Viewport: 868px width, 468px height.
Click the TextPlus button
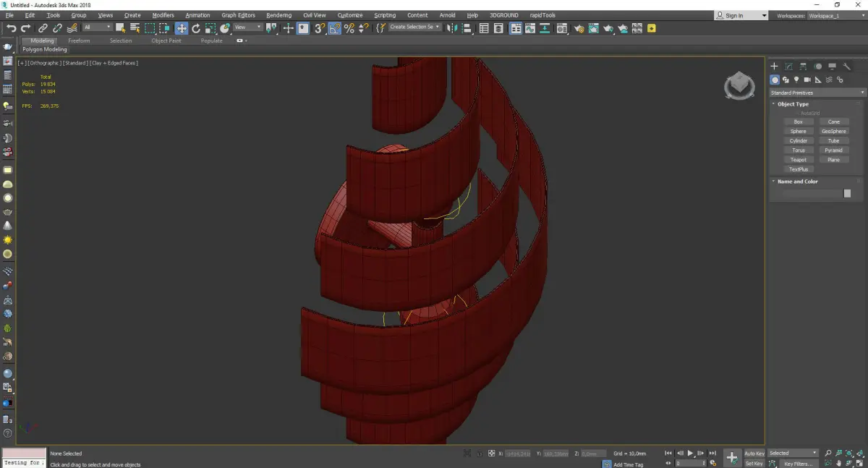(798, 169)
